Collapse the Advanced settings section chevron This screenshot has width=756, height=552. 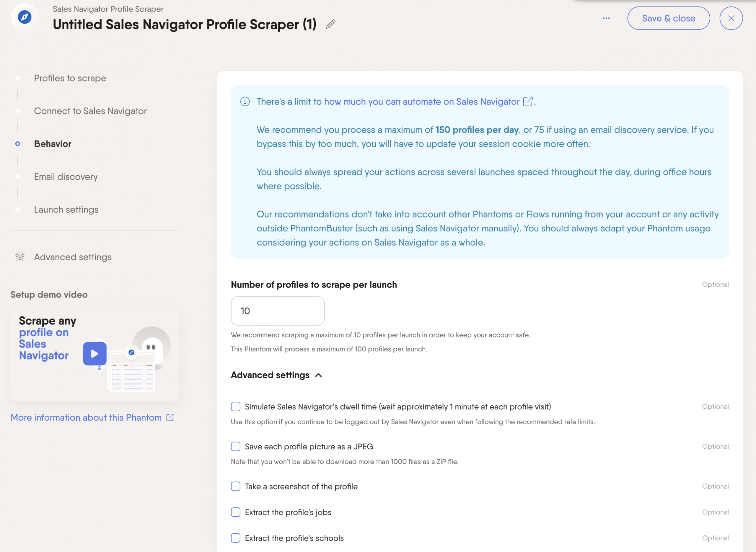pyautogui.click(x=319, y=375)
